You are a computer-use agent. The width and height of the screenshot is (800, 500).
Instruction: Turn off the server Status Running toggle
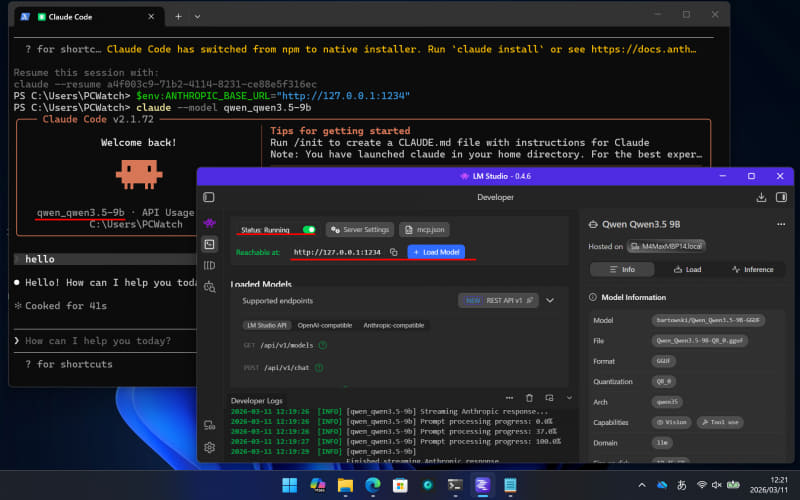[309, 230]
